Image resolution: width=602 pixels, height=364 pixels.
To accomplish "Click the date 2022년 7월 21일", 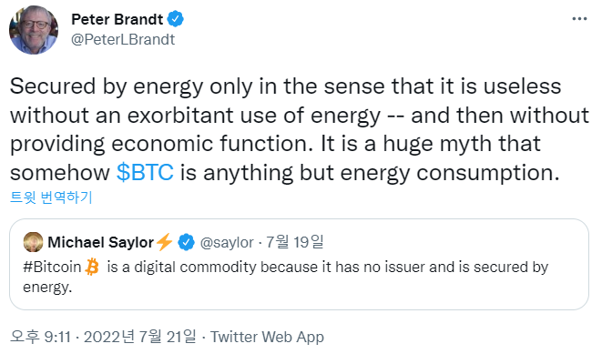I will coord(140,337).
